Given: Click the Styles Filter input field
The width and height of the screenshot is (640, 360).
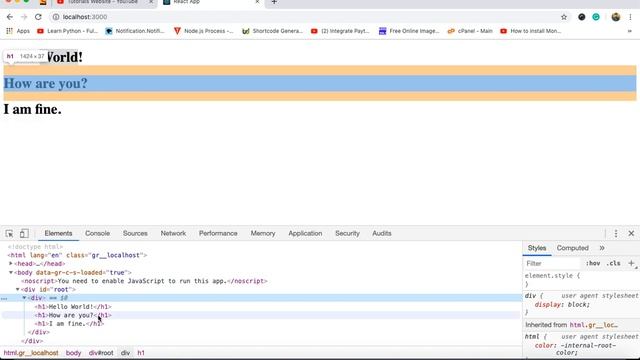Looking at the screenshot, I should (552, 263).
